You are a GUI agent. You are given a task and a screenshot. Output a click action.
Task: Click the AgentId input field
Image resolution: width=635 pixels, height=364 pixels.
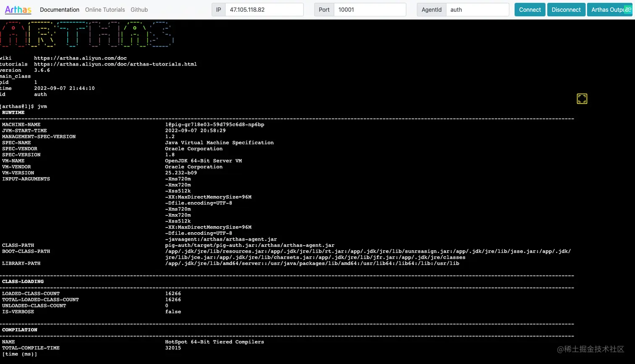477,10
